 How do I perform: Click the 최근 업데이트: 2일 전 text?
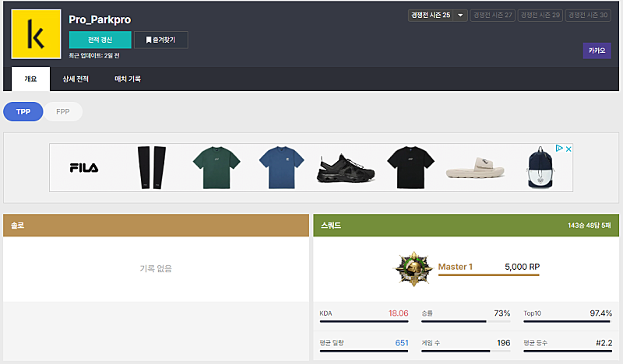coord(94,55)
